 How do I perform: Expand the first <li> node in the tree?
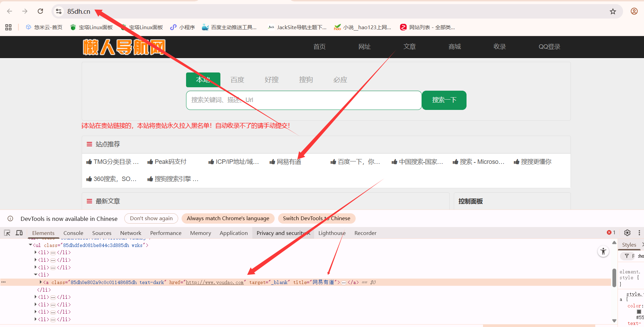[x=35, y=252]
